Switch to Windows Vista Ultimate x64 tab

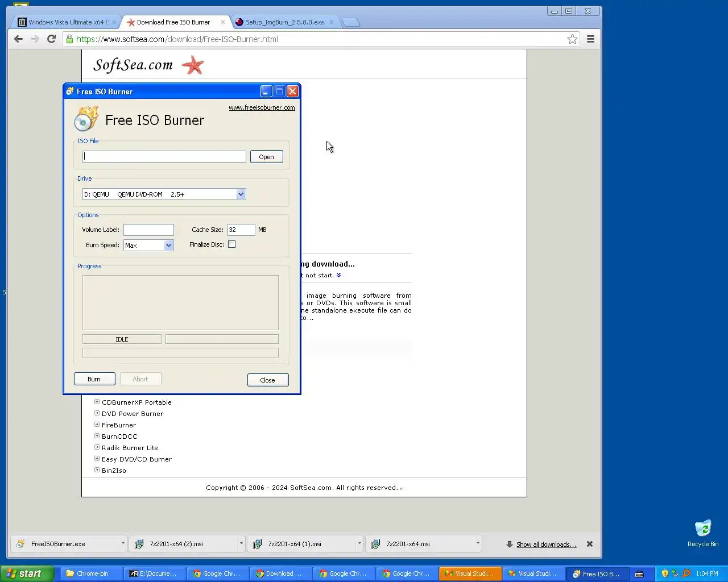coord(65,22)
